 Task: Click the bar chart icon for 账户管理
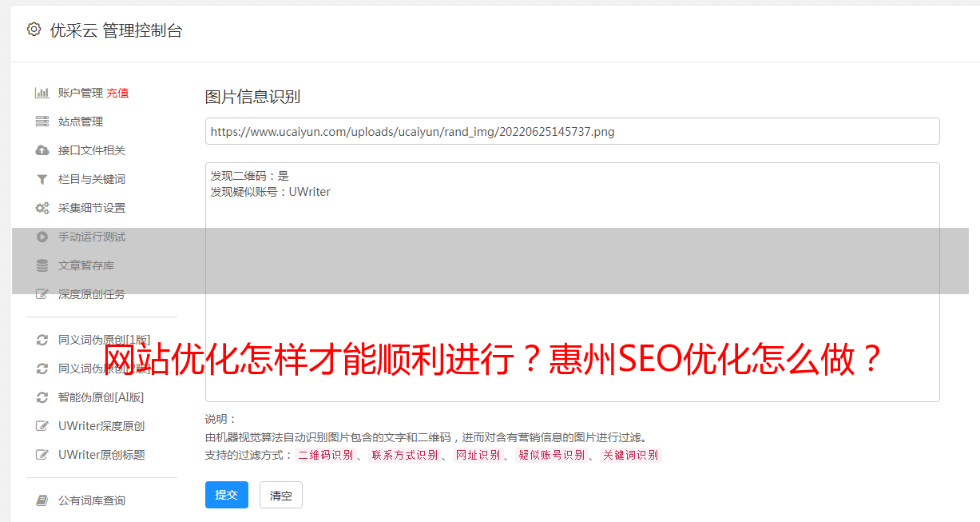click(x=42, y=93)
